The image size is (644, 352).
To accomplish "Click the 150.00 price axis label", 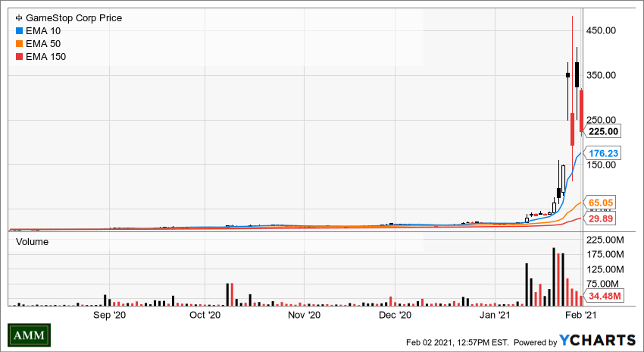I will [602, 165].
